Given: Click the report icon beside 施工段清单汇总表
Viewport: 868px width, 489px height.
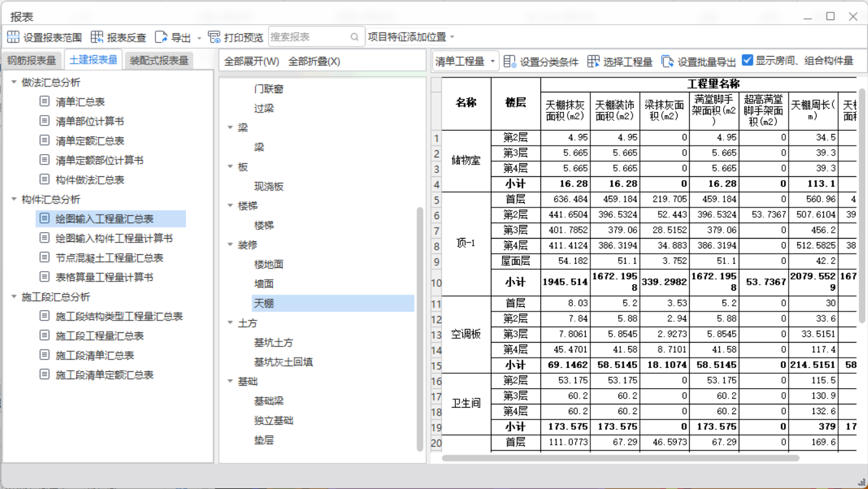Looking at the screenshot, I should [44, 355].
